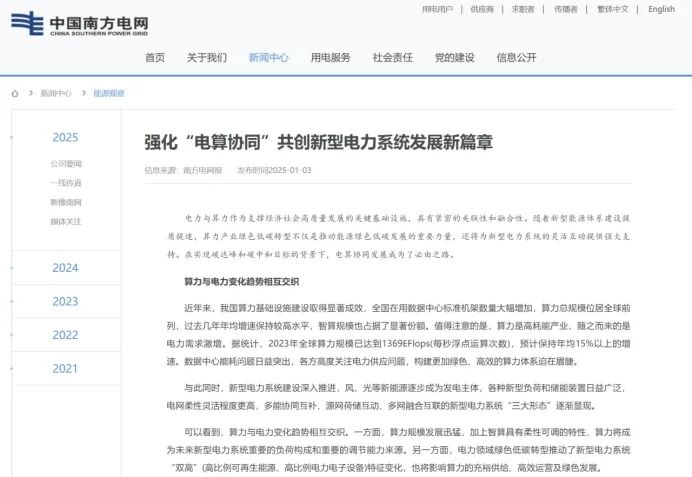Screen dimensions: 692x477
Task: Open 首页 in main navigation
Action: [x=155, y=58]
